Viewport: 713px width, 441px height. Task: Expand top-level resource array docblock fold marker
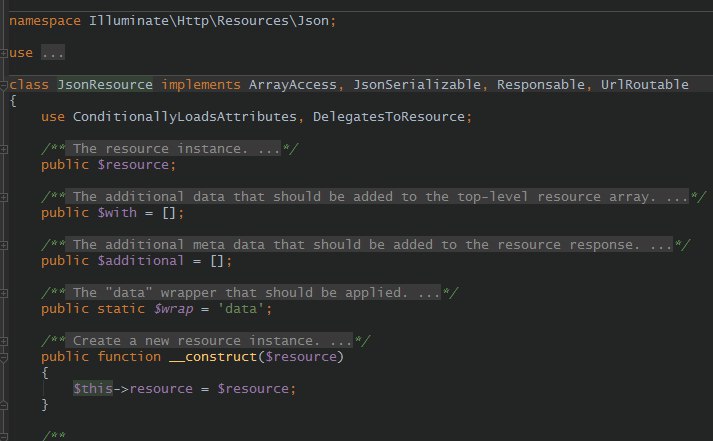(4, 197)
